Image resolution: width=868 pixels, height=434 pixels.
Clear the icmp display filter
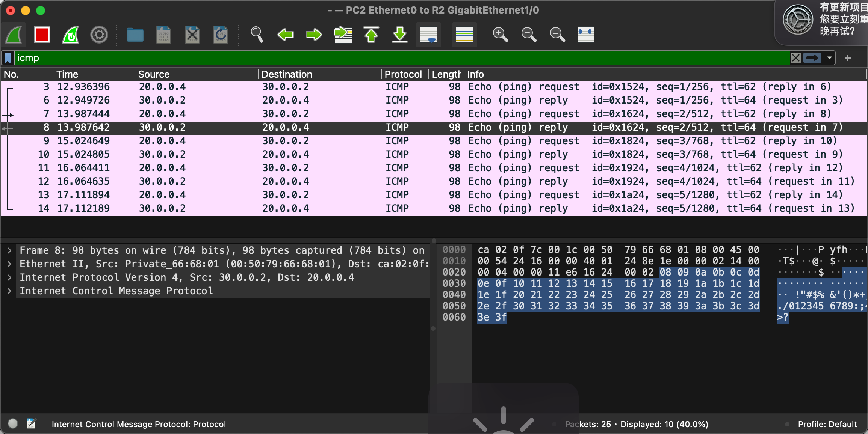point(795,58)
